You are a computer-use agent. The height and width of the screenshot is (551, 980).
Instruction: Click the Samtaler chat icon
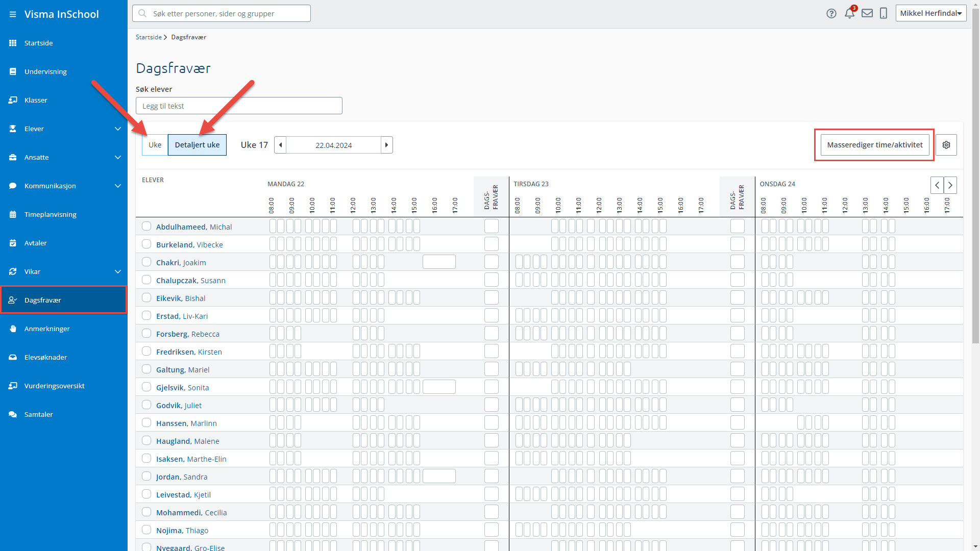click(x=13, y=414)
